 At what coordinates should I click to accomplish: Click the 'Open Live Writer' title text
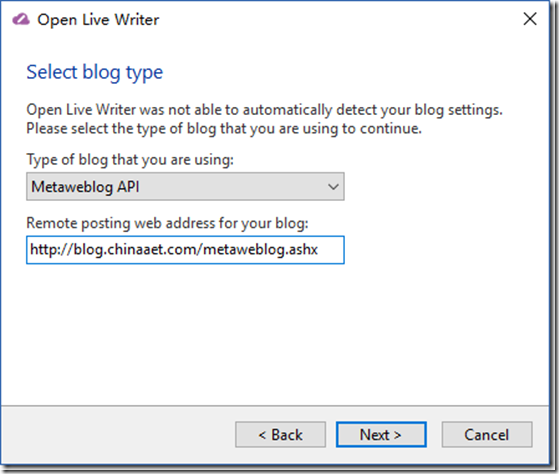click(98, 20)
